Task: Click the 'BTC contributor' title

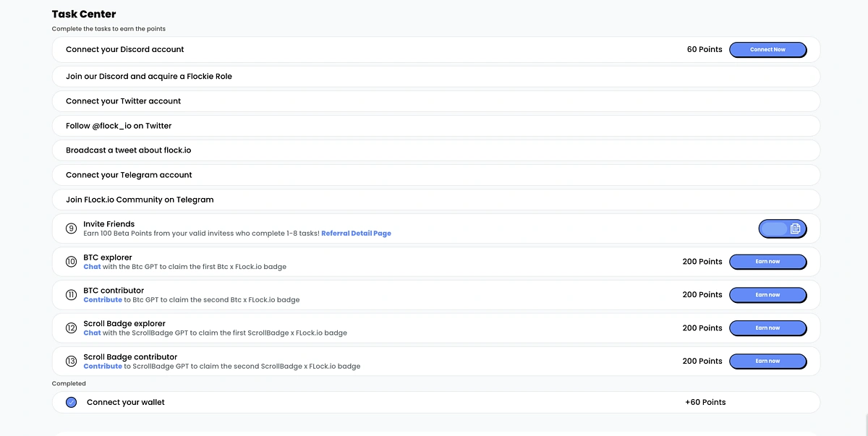Action: pos(114,291)
